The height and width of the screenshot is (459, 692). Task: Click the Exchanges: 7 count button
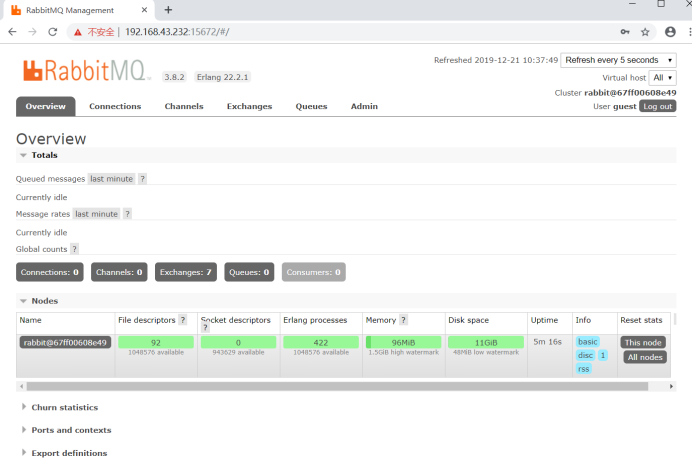pyautogui.click(x=186, y=272)
